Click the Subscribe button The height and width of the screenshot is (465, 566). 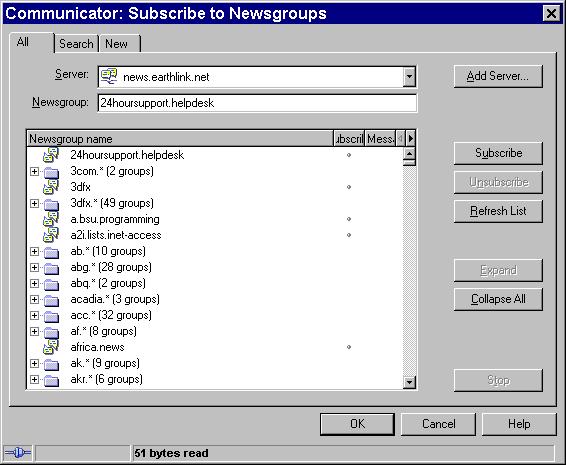498,153
